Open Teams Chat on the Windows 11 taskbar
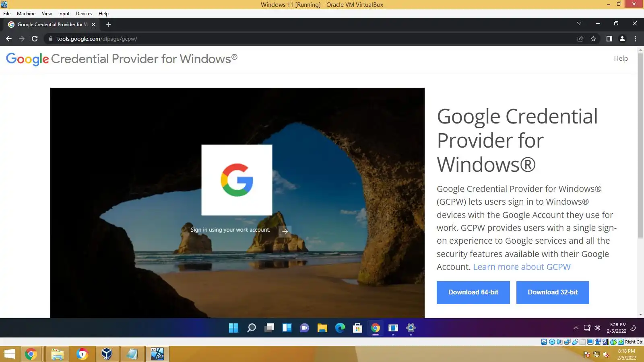The width and height of the screenshot is (644, 362). (305, 328)
